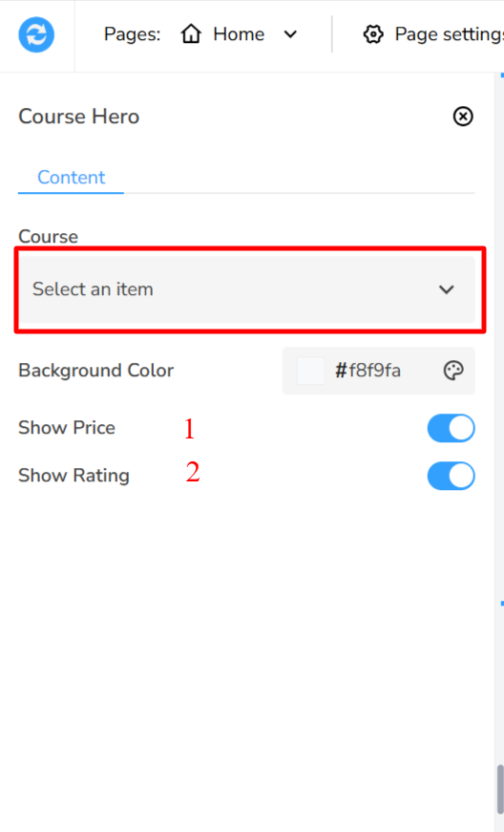
Task: Open the Pages Home dropdown arrow
Action: click(x=290, y=34)
